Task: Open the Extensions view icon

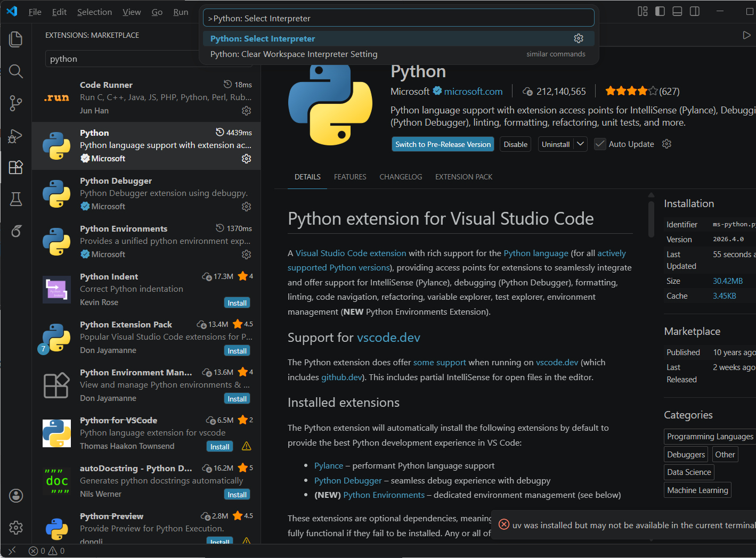Action: point(16,167)
